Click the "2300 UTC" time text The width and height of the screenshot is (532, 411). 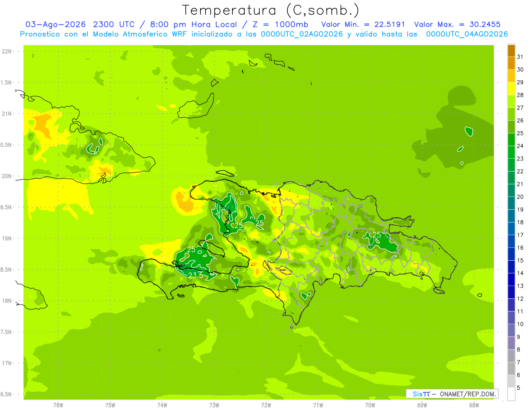115,24
